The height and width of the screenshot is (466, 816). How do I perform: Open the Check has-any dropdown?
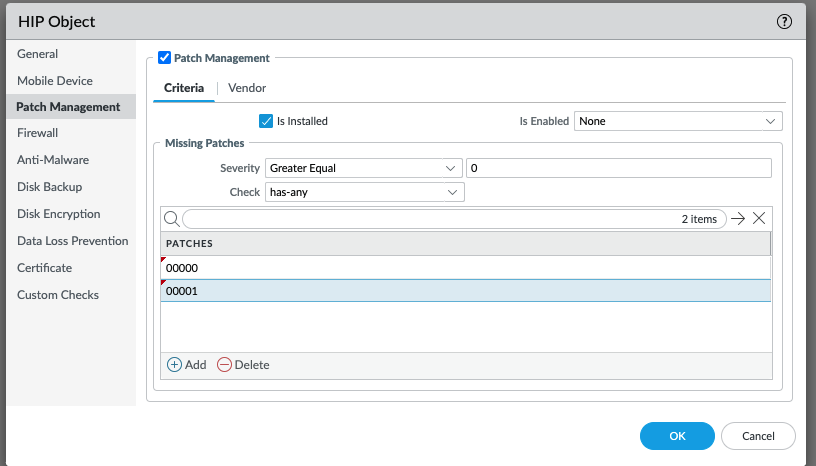(x=364, y=192)
